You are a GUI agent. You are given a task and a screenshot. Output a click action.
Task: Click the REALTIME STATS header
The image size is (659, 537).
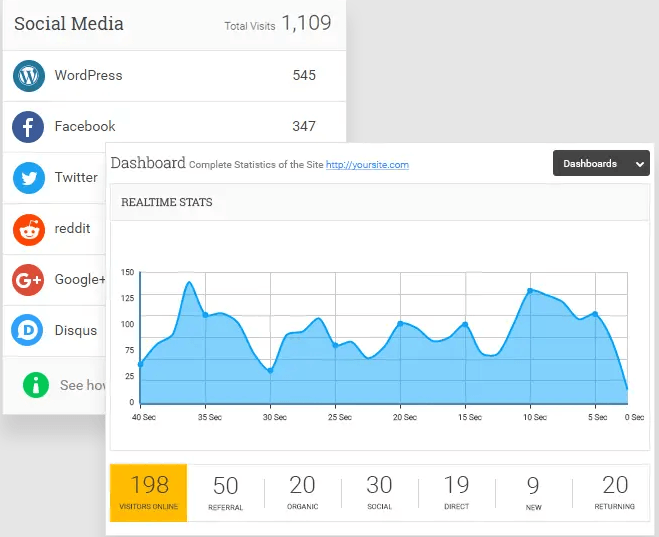click(x=167, y=202)
